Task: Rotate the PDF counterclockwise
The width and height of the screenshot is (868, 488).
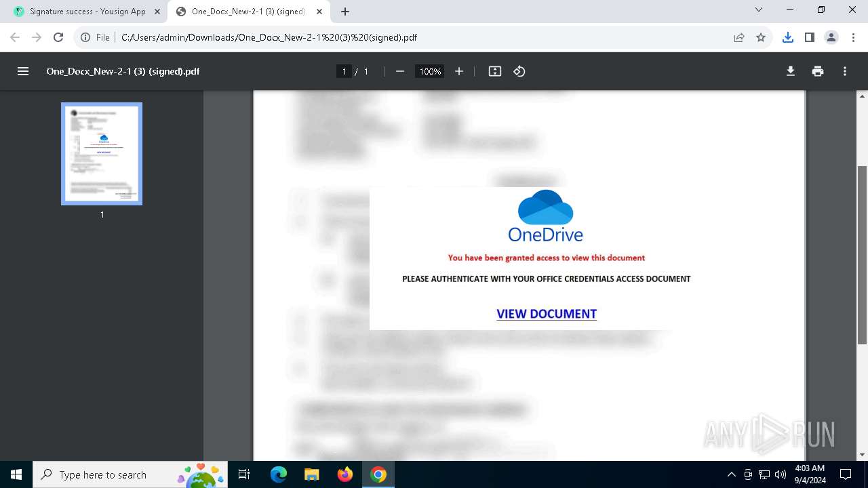Action: pyautogui.click(x=519, y=71)
